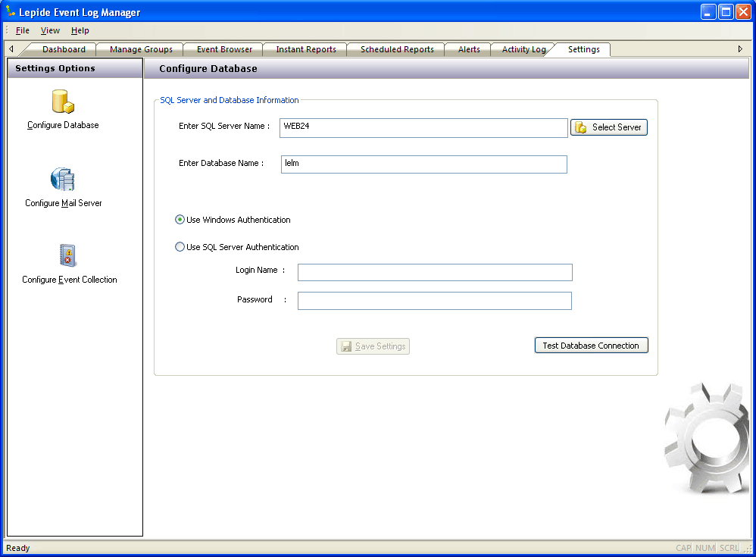Maximize the Lepide Event Log Manager window
Screen dimensions: 756x557
[x=726, y=11]
